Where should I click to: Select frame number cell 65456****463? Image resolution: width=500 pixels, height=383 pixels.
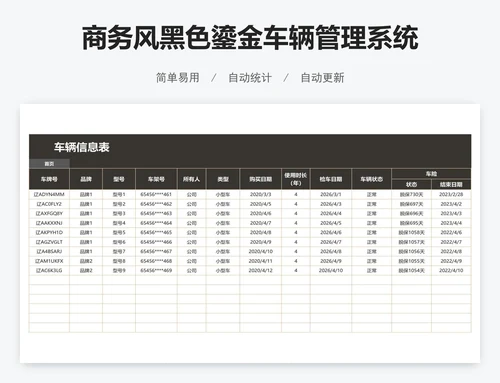[156, 213]
